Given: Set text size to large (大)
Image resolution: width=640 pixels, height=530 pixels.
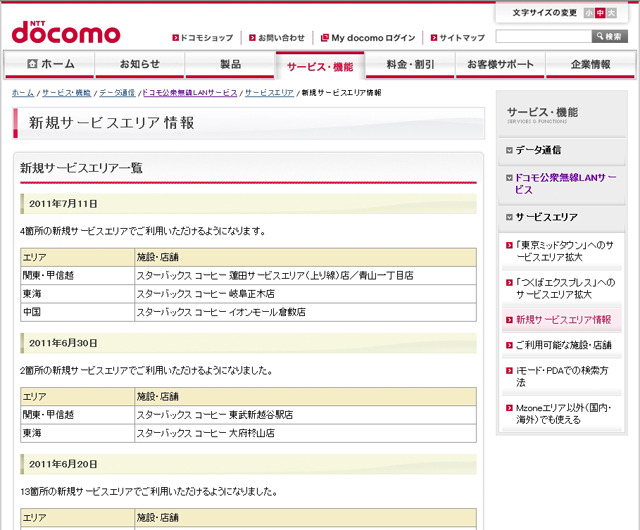Looking at the screenshot, I should tap(612, 13).
